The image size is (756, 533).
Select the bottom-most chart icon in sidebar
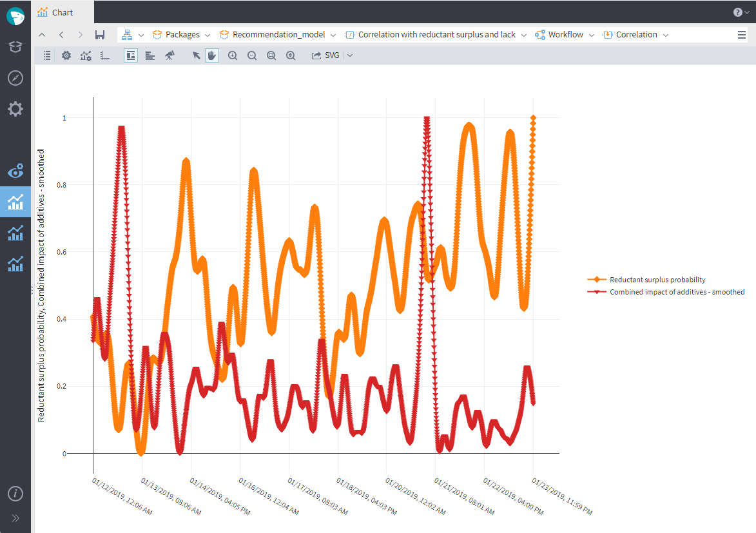[15, 264]
